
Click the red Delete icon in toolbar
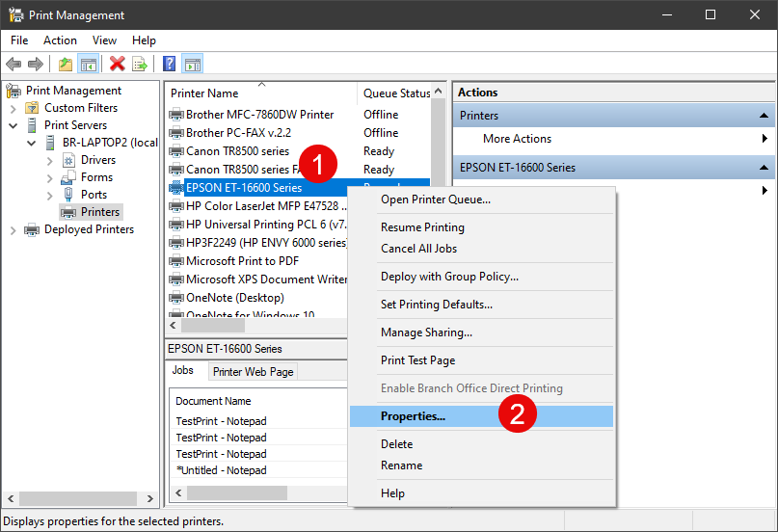click(x=118, y=65)
